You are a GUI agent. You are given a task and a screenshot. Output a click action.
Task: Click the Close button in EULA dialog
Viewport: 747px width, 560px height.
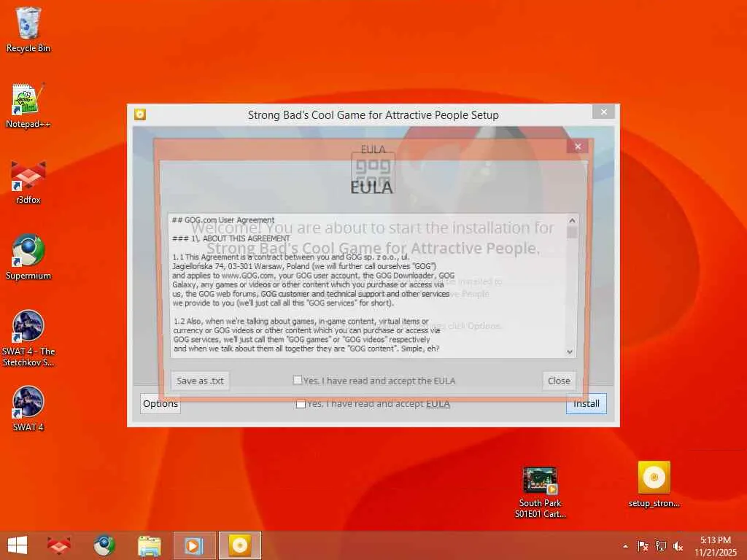(x=559, y=381)
